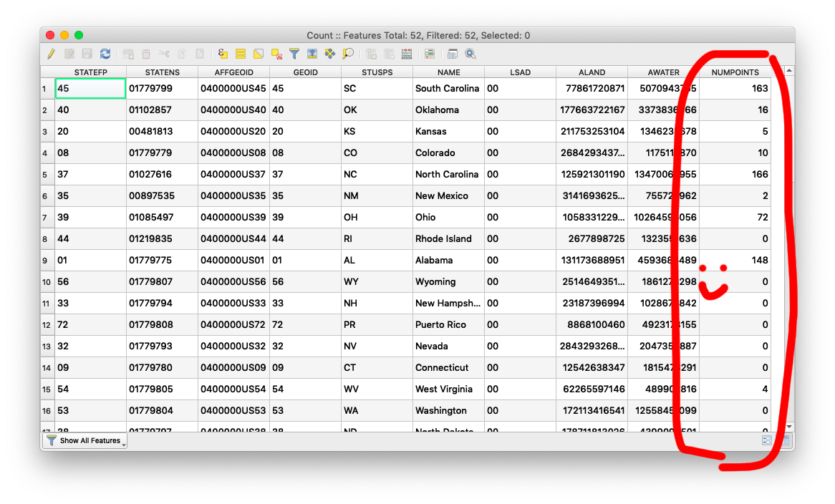Click the NUMPOINTS cell with value 72
The image size is (835, 504).
(735, 217)
